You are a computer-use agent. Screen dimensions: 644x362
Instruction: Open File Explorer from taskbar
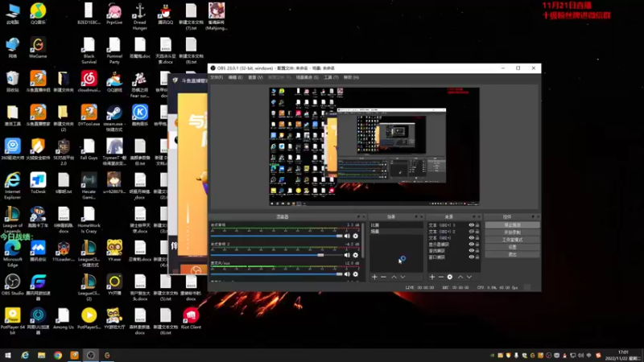[x=42, y=356]
